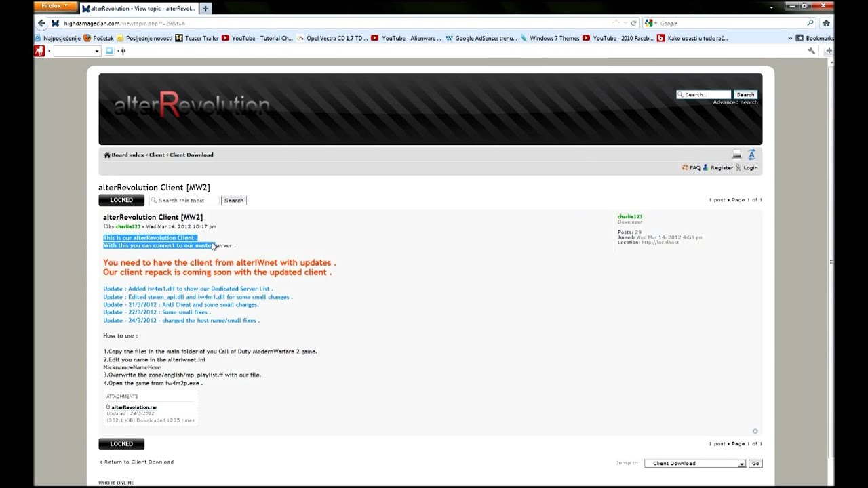Open YouTube - Alienware bookmark
Viewport: 868px width, 488px height.
pyautogui.click(x=407, y=38)
